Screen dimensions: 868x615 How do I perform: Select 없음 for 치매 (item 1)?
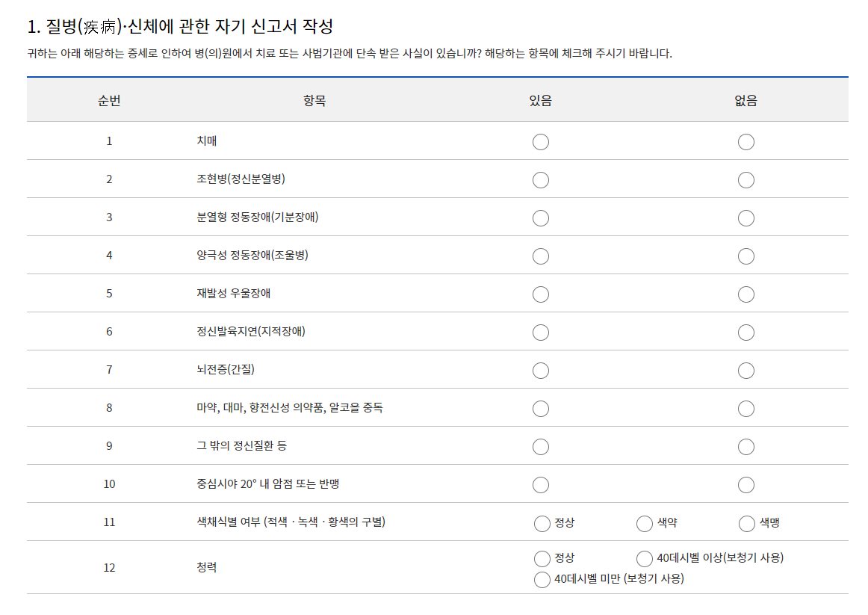(x=745, y=141)
